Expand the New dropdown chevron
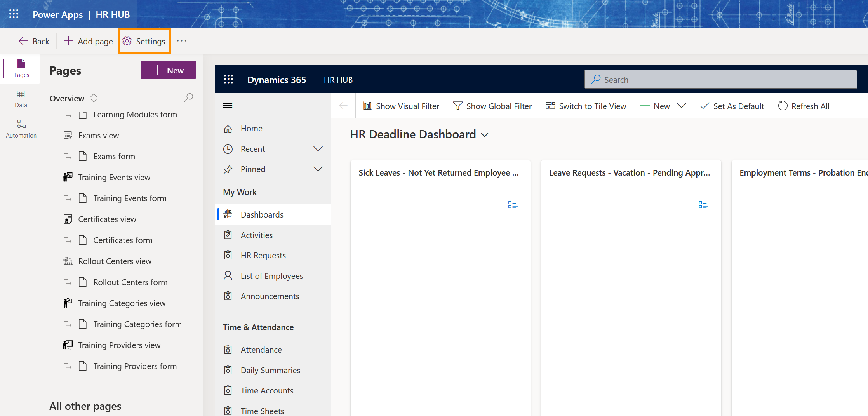 [x=682, y=106]
